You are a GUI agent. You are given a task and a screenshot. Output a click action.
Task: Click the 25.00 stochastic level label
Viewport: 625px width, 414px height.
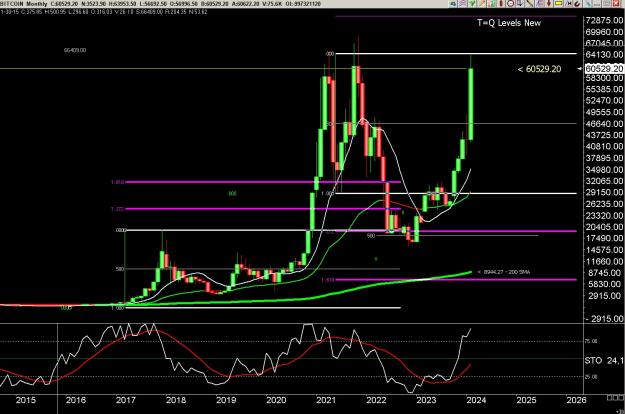click(x=592, y=377)
